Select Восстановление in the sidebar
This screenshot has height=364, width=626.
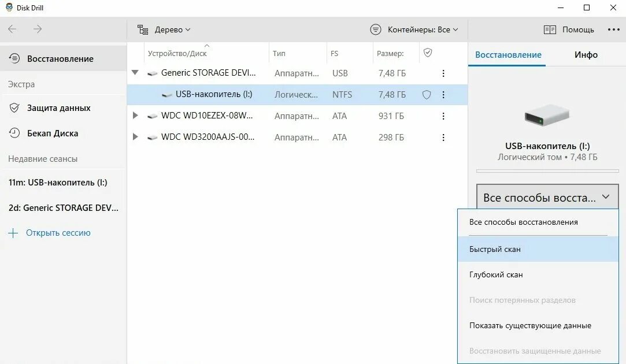(63, 59)
